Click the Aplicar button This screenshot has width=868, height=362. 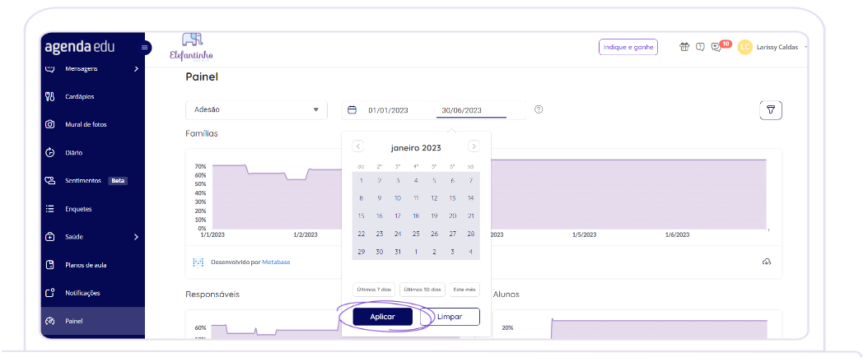coord(382,317)
